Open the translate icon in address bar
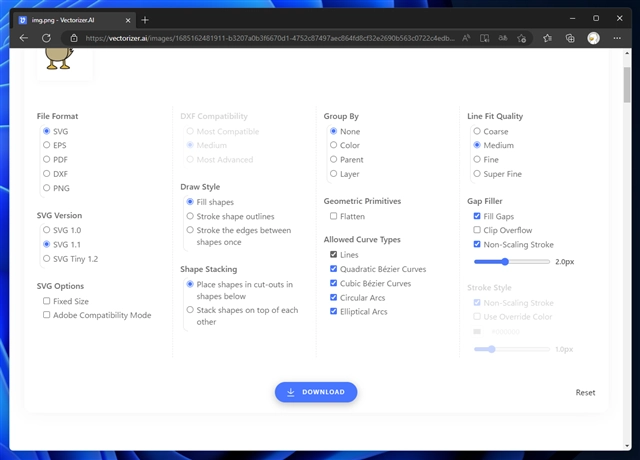Image resolution: width=640 pixels, height=460 pixels. pyautogui.click(x=503, y=38)
